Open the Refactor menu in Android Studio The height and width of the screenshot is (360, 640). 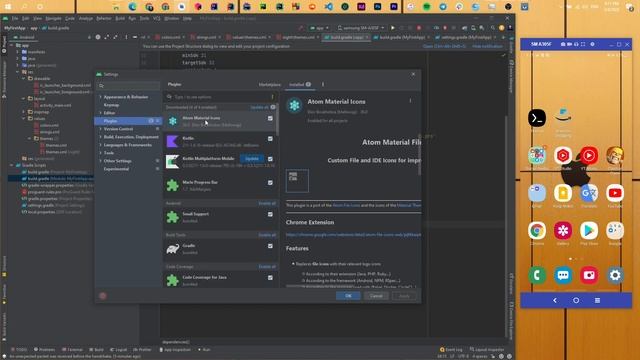(104, 18)
